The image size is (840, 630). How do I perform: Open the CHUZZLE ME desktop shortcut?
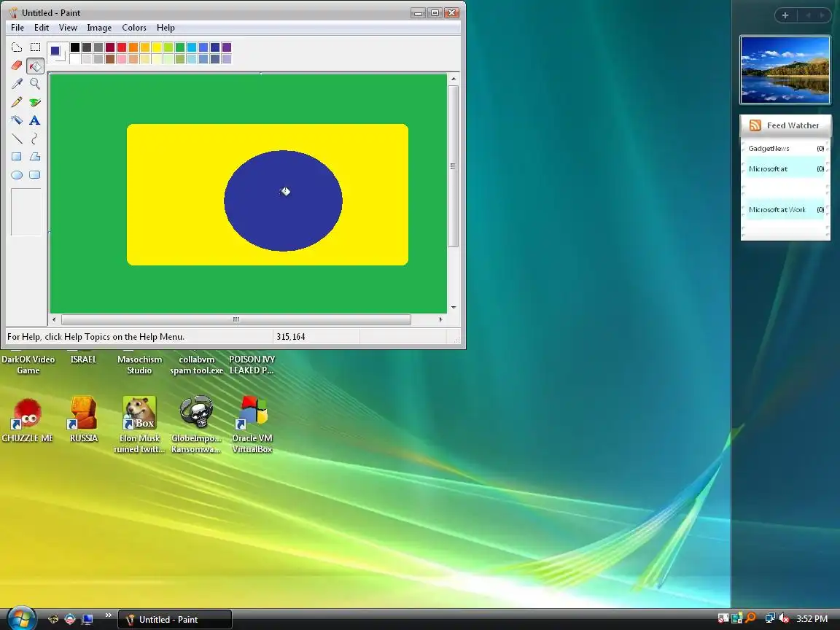click(27, 421)
